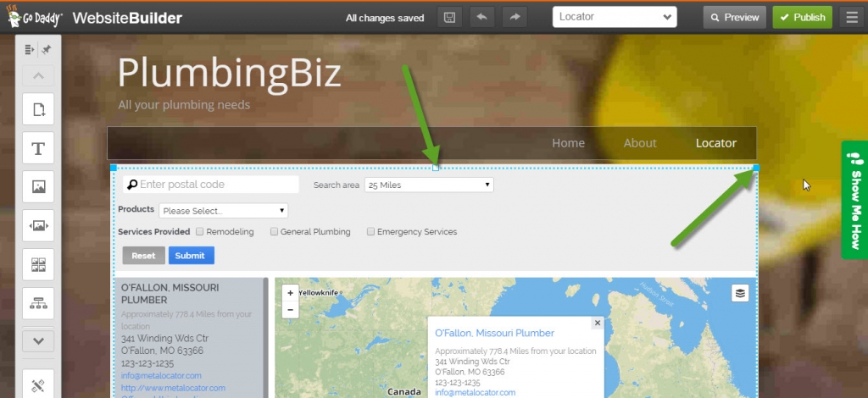The width and height of the screenshot is (868, 398).
Task: Click info@metalocator.com in the results list
Action: pos(161,376)
